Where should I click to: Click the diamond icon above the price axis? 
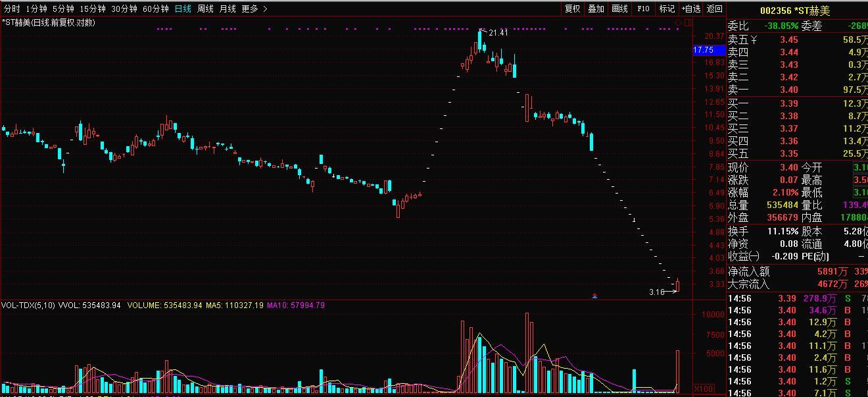coord(679,23)
